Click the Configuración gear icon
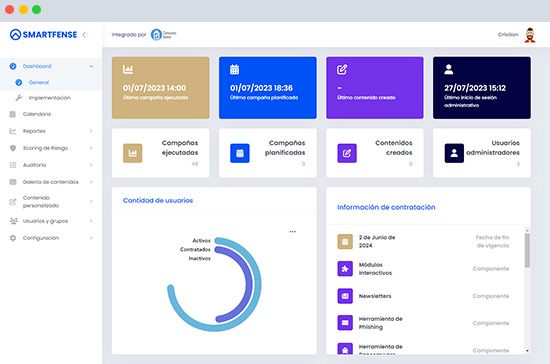Screen dimensions: 550x364 pos(13,238)
